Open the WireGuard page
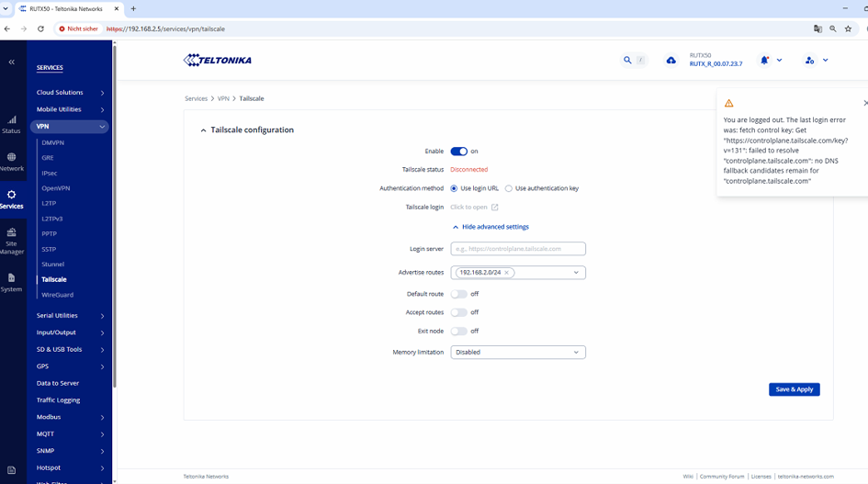Image resolution: width=868 pixels, height=484 pixels. click(58, 295)
